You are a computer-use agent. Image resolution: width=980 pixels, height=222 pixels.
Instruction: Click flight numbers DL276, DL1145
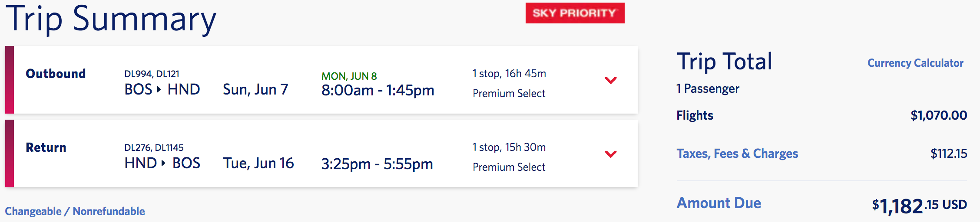pyautogui.click(x=154, y=148)
